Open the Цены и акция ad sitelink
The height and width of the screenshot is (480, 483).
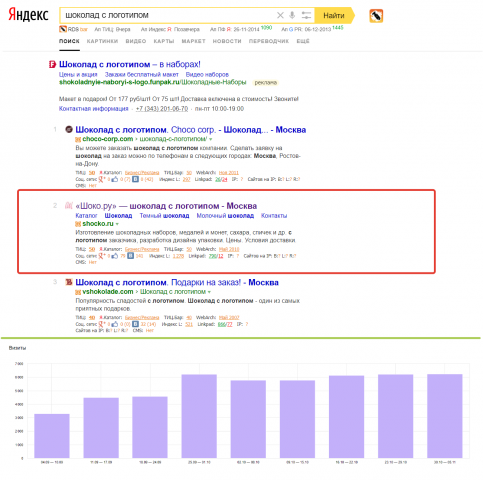point(78,74)
